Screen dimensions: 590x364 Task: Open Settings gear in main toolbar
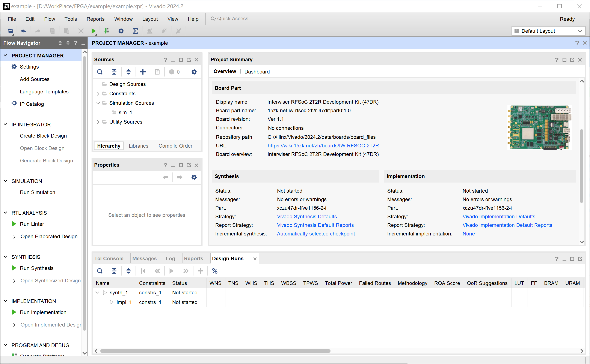tap(121, 31)
